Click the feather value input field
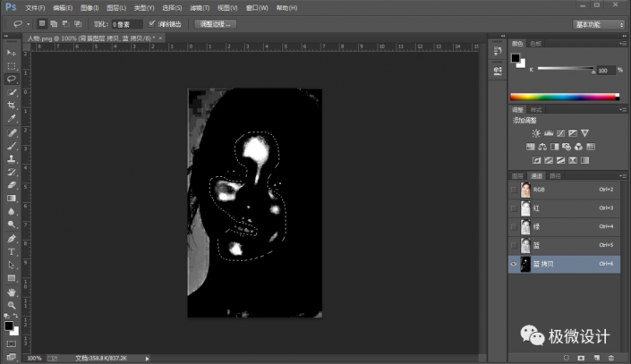Image resolution: width=631 pixels, height=364 pixels. (127, 24)
